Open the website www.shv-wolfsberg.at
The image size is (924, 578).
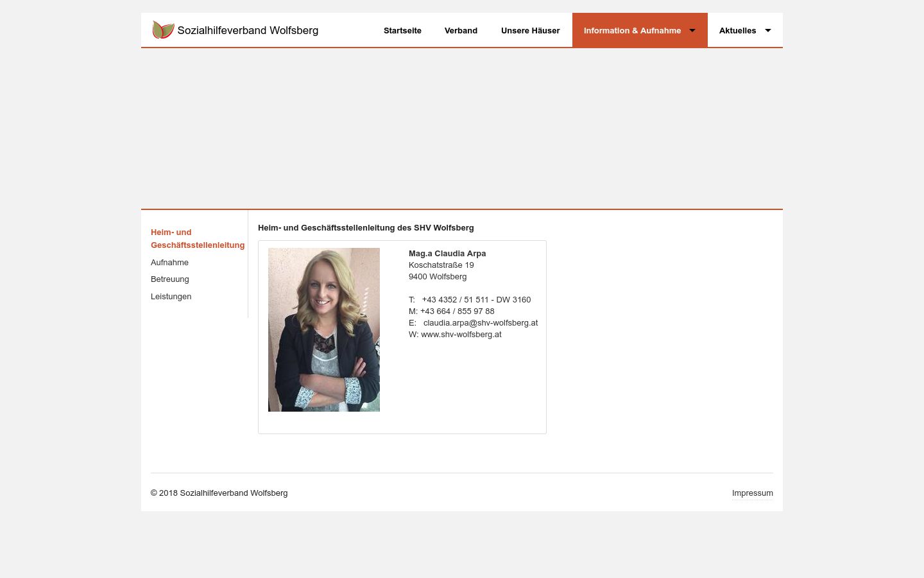(461, 334)
